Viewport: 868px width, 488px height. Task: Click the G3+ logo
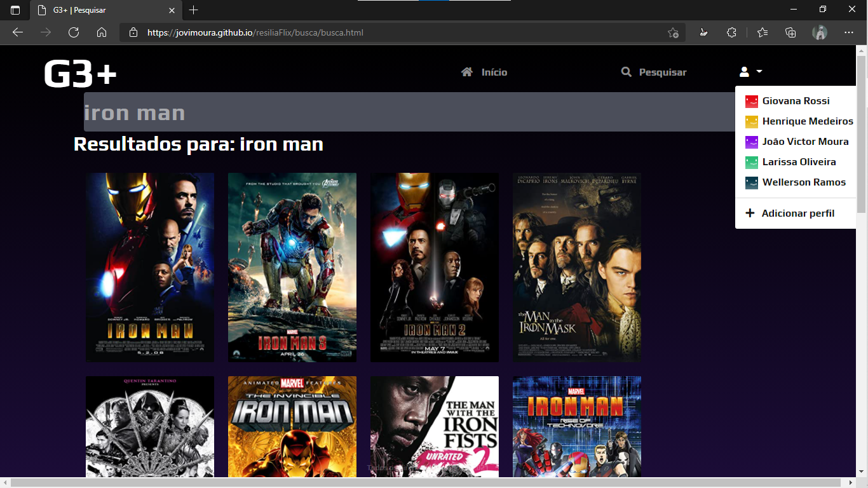click(x=80, y=74)
